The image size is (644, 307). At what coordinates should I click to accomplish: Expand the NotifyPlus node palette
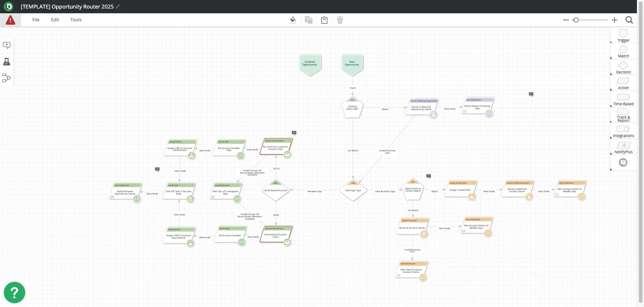623,147
